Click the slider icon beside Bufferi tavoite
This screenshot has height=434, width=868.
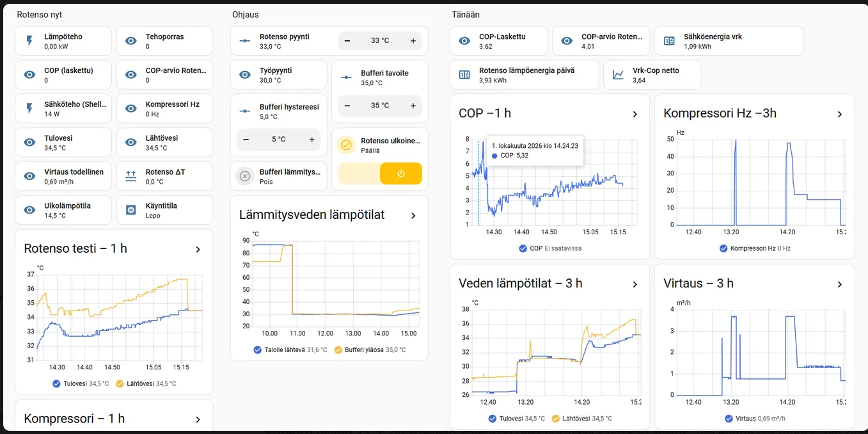point(346,77)
